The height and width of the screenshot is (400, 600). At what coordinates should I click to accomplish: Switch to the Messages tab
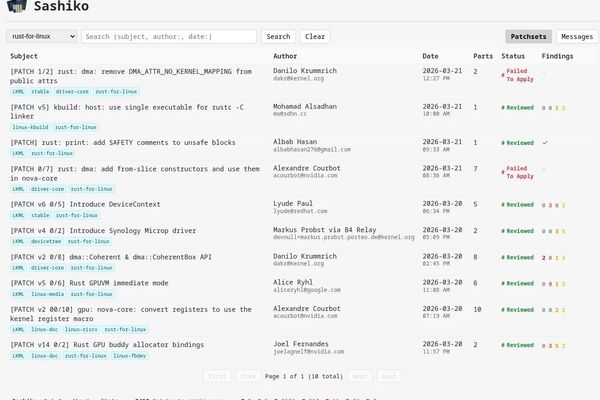click(x=577, y=36)
